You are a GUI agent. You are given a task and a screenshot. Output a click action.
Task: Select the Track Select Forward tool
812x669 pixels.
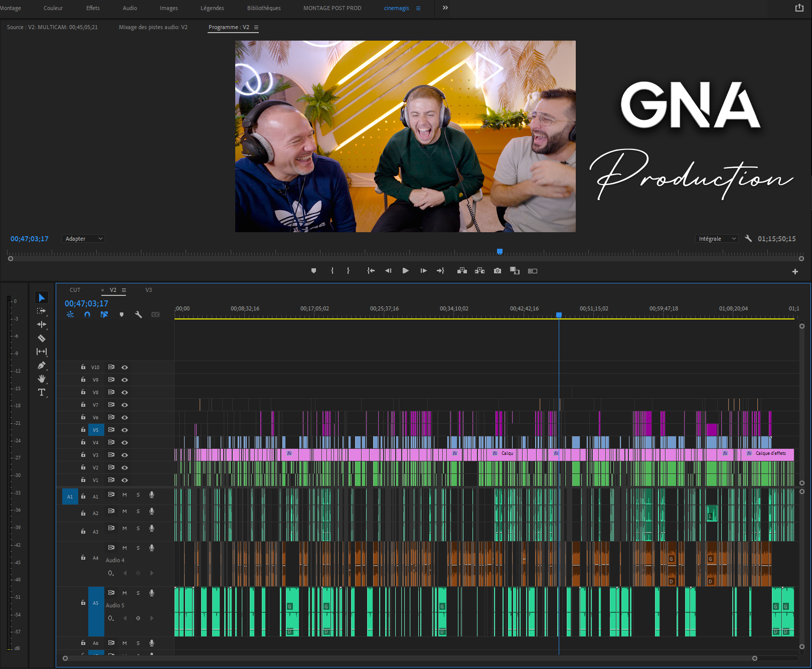42,311
